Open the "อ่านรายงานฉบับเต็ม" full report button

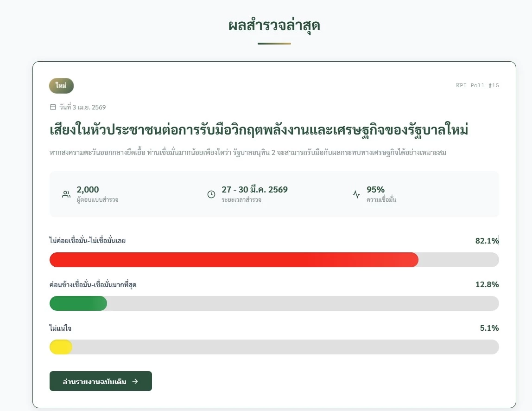coord(101,381)
